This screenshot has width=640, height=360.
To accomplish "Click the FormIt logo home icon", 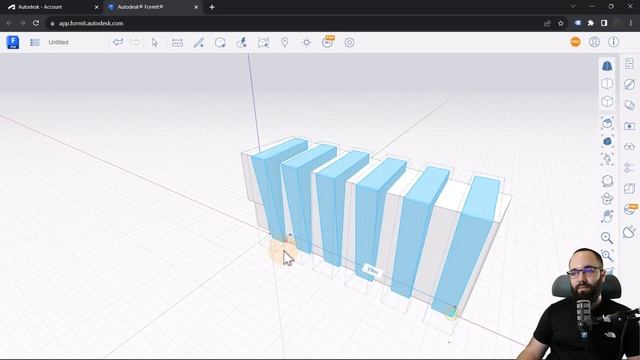I will tap(13, 42).
